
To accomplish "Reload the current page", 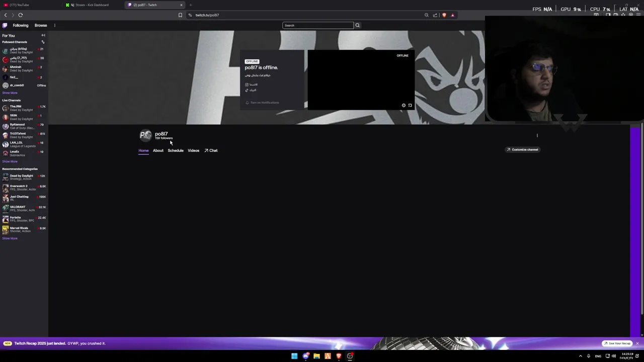I will 21,15.
